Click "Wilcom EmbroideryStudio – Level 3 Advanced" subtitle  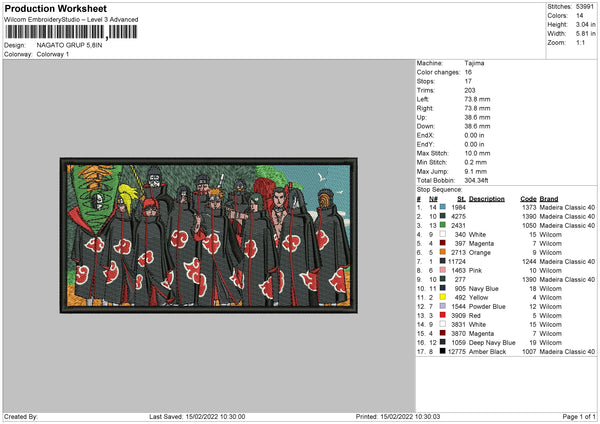tap(71, 20)
